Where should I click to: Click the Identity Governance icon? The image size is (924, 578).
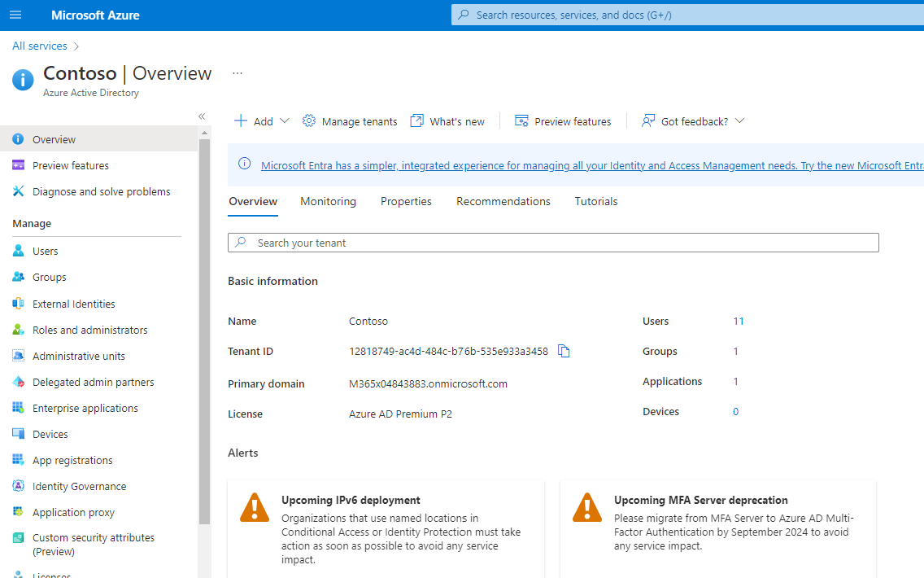[x=18, y=487]
